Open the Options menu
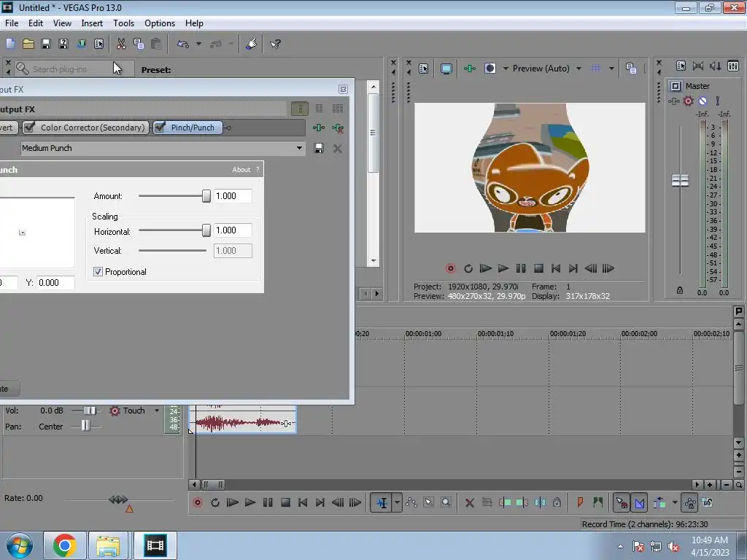This screenshot has height=560, width=747. click(160, 23)
